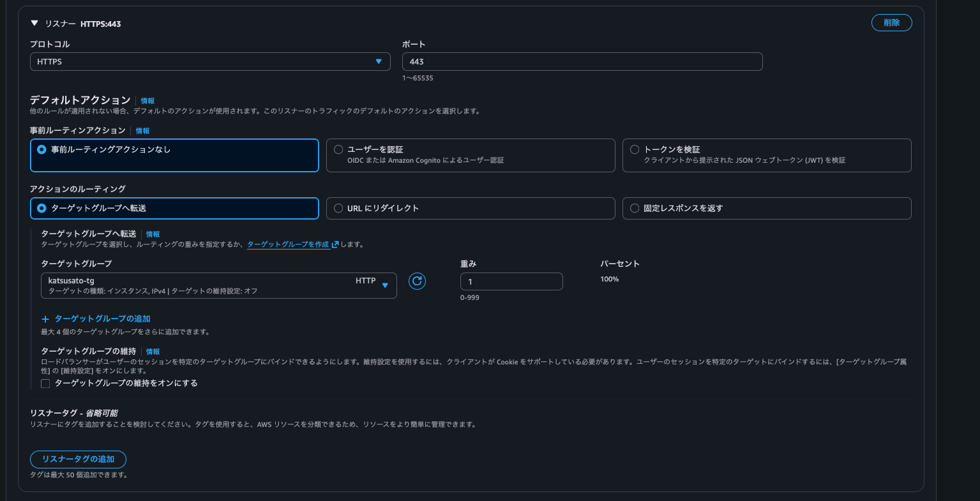Open the ターゲットグループを作成 link

pos(287,244)
